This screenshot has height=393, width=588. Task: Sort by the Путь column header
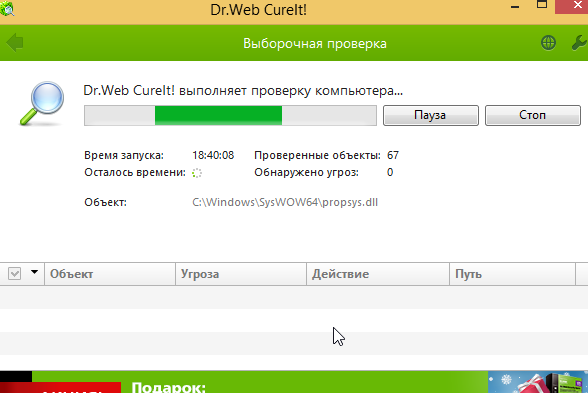point(512,274)
